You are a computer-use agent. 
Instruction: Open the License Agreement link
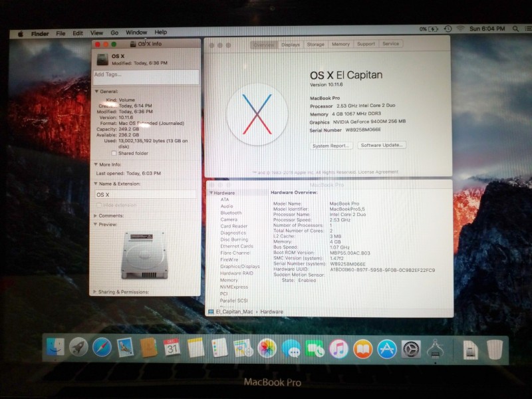378,172
